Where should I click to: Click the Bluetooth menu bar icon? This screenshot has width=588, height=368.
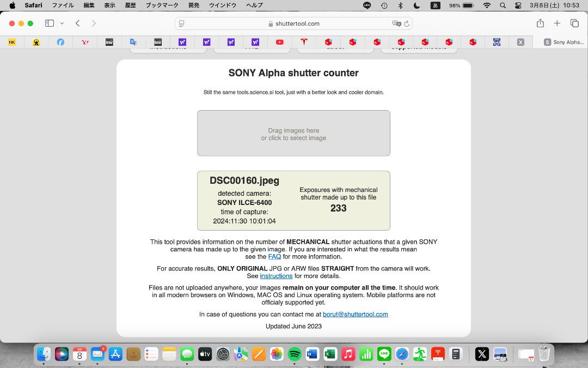click(400, 5)
